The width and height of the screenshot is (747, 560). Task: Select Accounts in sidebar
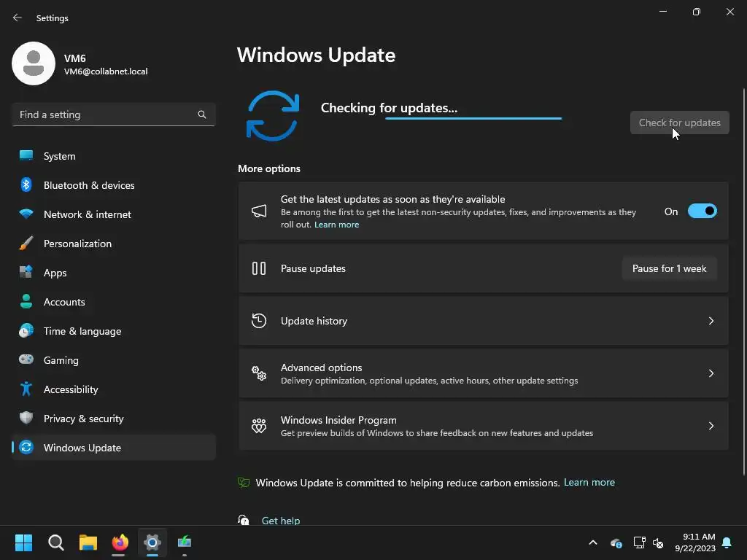[113, 301]
